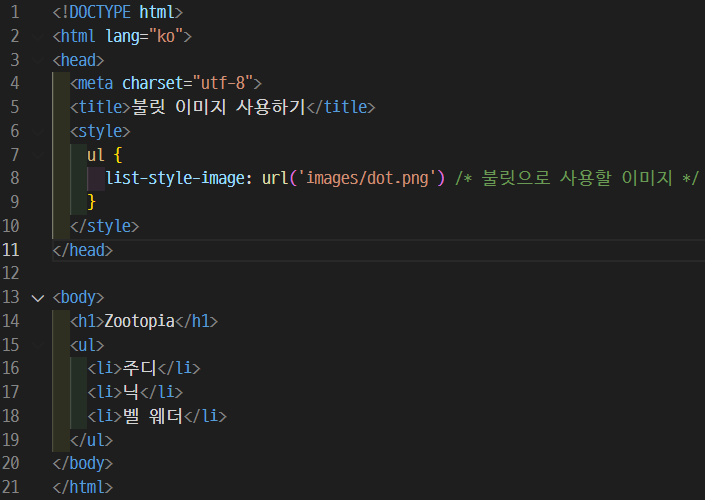The width and height of the screenshot is (705, 500).
Task: Click the opening body tag
Action: pos(78,297)
